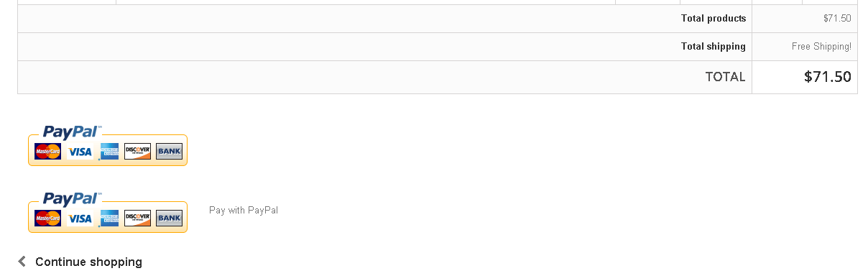Click the MasterCard icon in the first PayPal button
Image resolution: width=868 pixels, height=276 pixels.
[x=47, y=151]
